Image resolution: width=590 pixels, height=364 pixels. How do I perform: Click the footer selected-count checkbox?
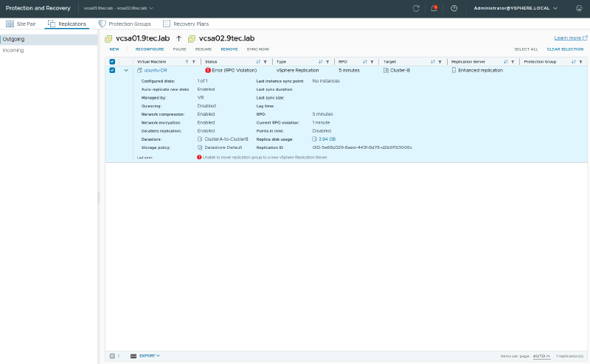112,356
